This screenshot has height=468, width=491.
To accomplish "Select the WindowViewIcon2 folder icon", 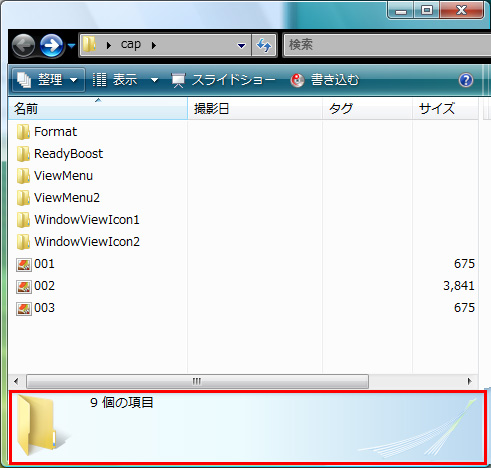I will click(23, 242).
